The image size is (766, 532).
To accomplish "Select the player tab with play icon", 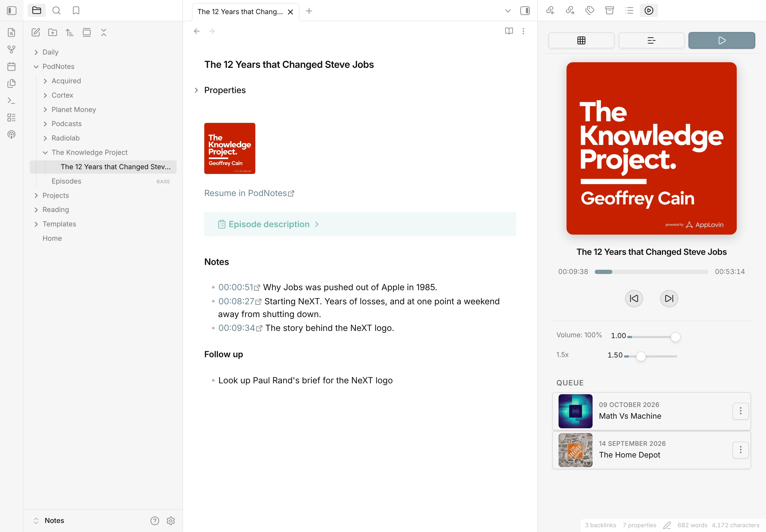I will click(722, 41).
